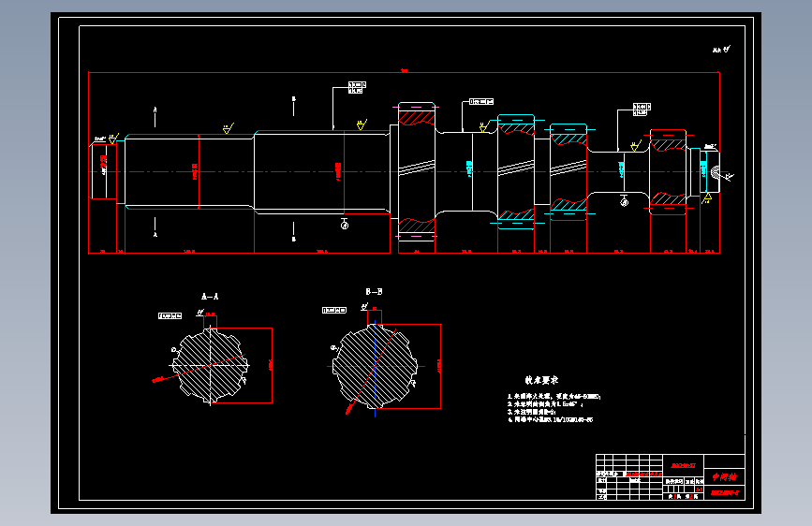The height and width of the screenshot is (526, 812).
Task: Select the lower B cutting-plane arrow
Action: [x=294, y=231]
